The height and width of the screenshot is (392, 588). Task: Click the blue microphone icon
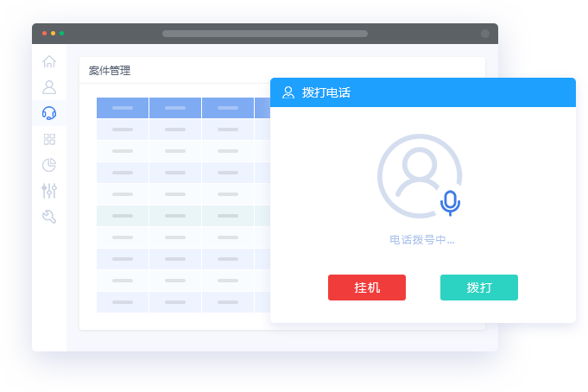coord(450,203)
